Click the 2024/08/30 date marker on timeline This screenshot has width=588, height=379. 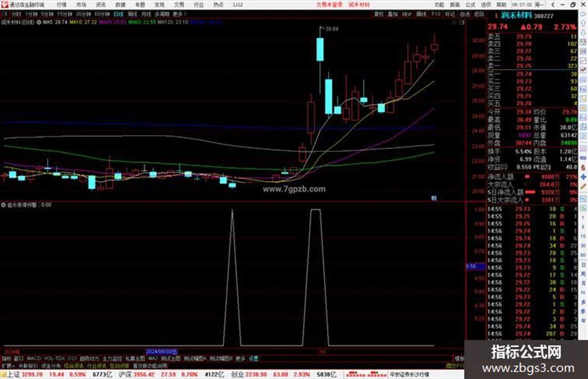click(x=161, y=352)
